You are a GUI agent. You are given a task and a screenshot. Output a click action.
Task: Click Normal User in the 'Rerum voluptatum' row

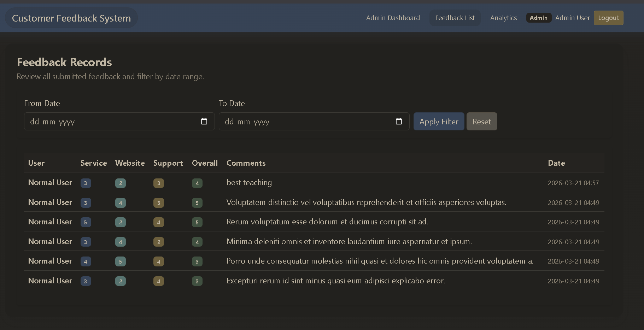coord(50,222)
